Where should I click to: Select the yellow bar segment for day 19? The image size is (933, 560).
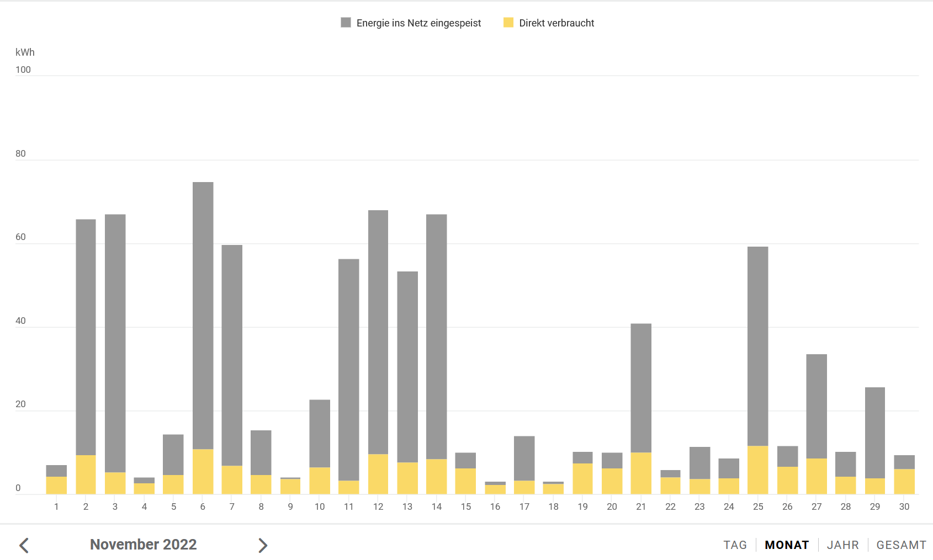point(582,479)
